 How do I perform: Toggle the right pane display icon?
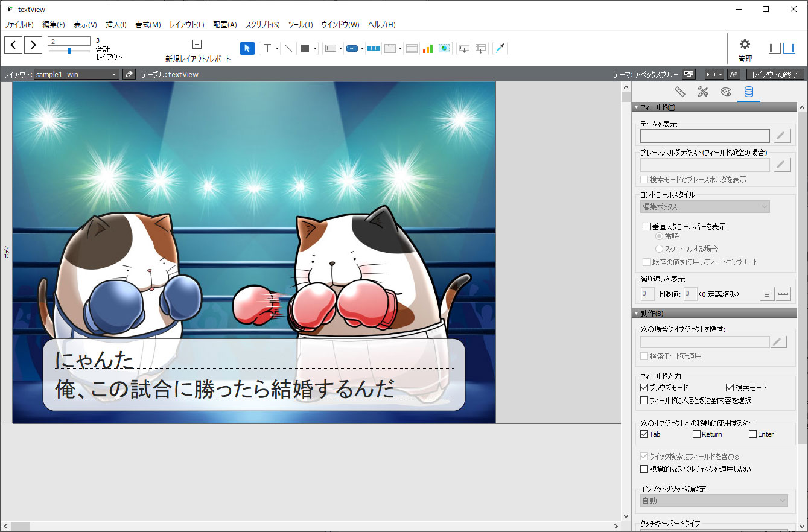coord(789,48)
